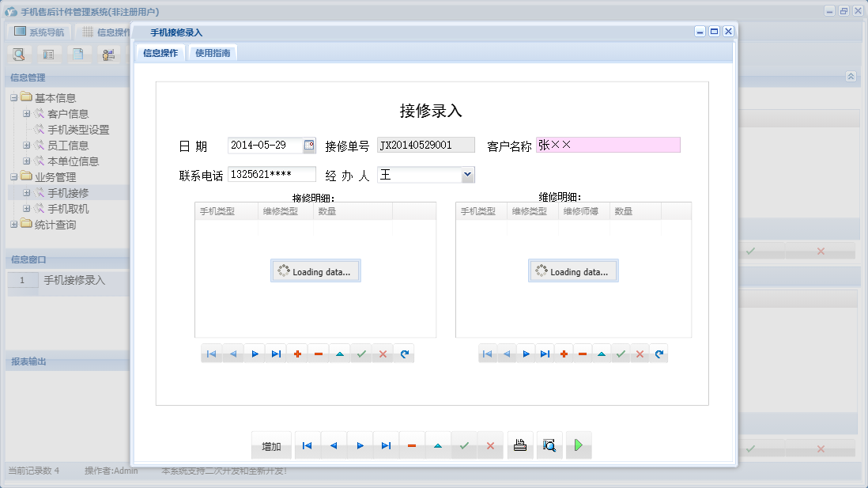Open the 经办人 dropdown list
Viewport: 868px width, 488px height.
pos(467,174)
